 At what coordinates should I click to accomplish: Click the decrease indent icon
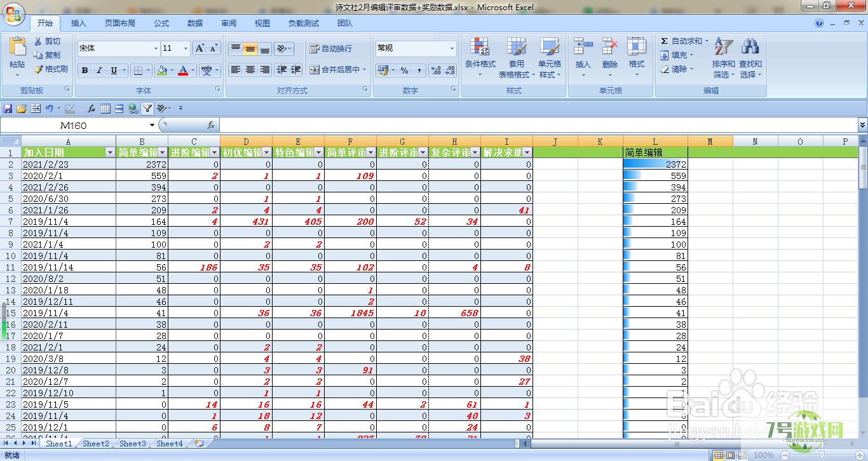[281, 70]
